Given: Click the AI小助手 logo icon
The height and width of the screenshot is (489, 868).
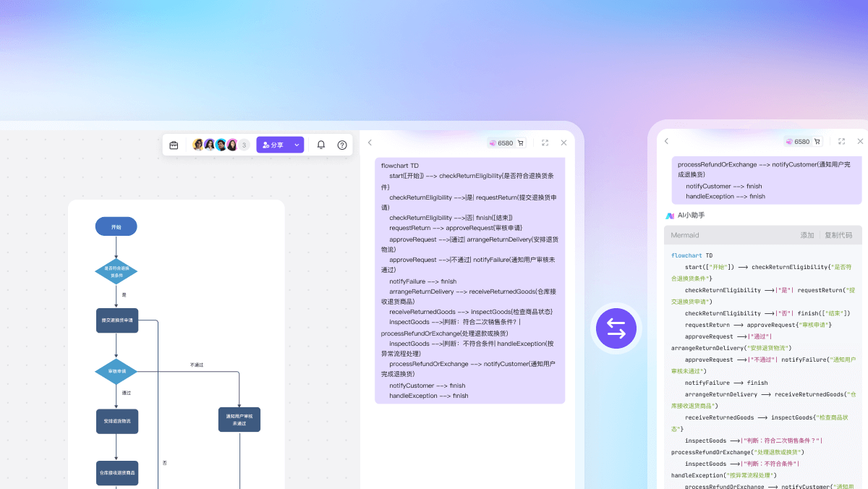Looking at the screenshot, I should 670,216.
